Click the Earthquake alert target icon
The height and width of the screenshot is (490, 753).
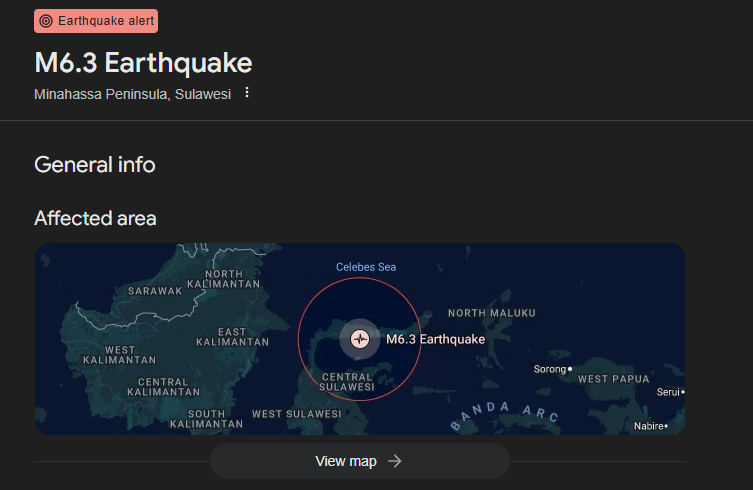click(46, 21)
